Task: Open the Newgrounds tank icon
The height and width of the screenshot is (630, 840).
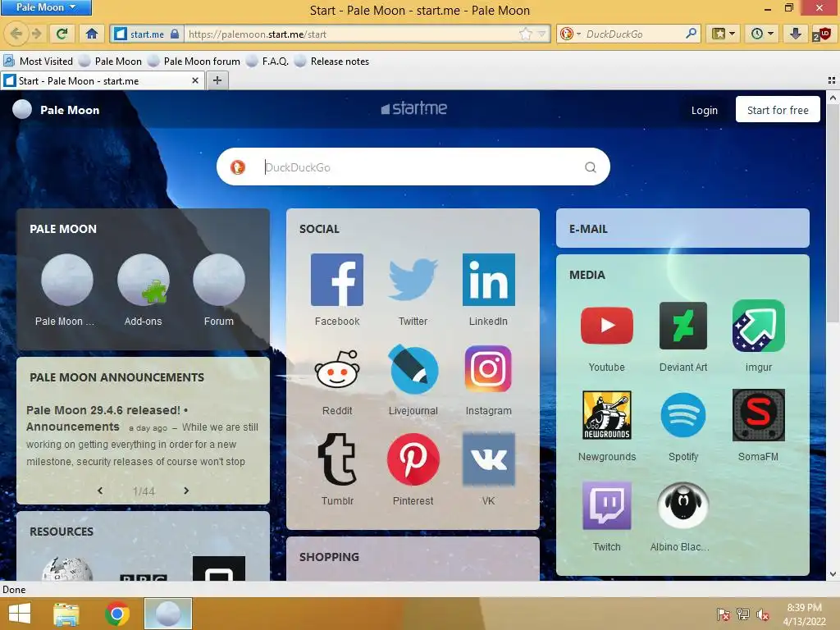Action: (606, 415)
